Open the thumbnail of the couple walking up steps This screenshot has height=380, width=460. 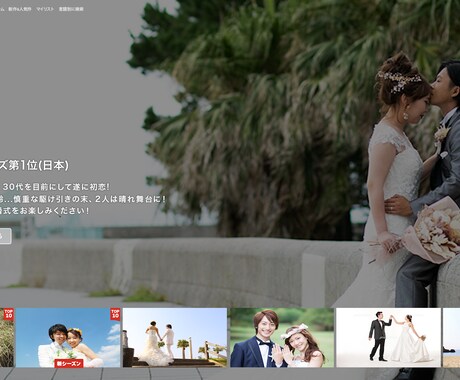point(175,338)
